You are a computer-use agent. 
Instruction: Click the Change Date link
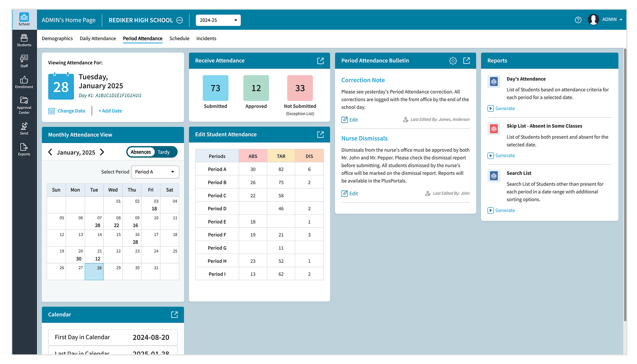point(71,111)
